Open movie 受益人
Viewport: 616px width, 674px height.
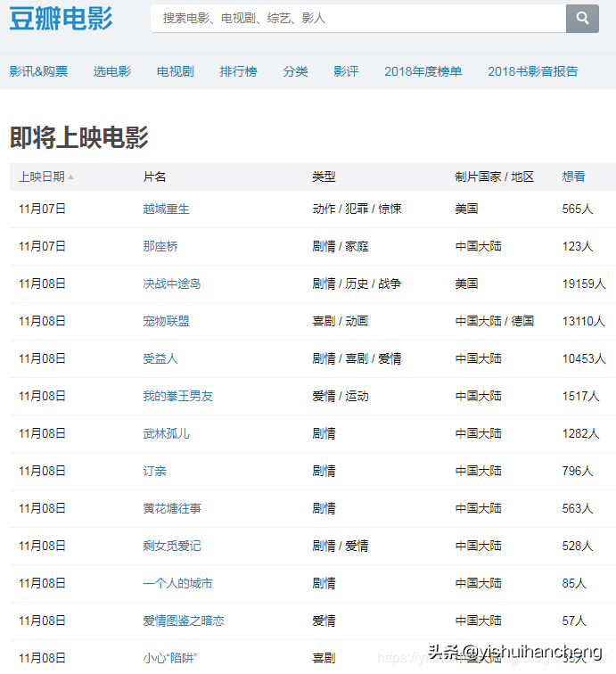coord(160,358)
